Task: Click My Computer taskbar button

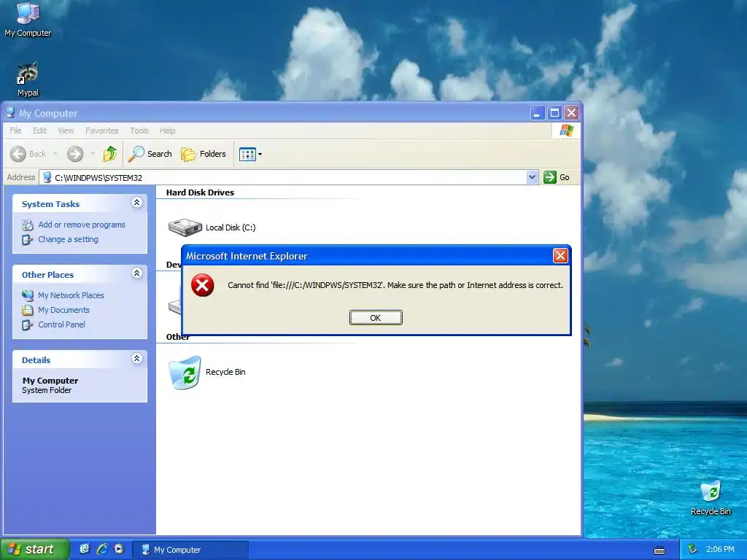Action: tap(190, 550)
